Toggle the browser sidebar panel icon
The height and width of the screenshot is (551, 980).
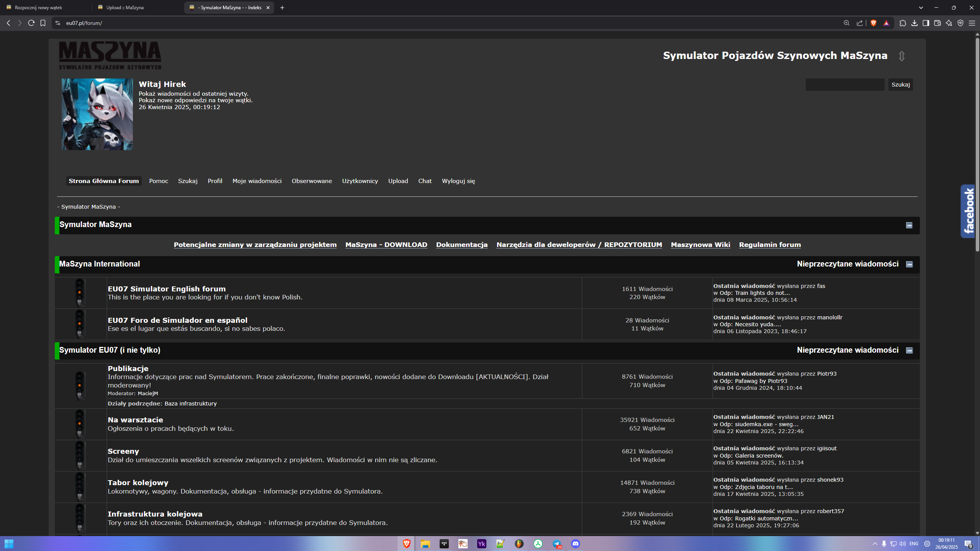[926, 23]
